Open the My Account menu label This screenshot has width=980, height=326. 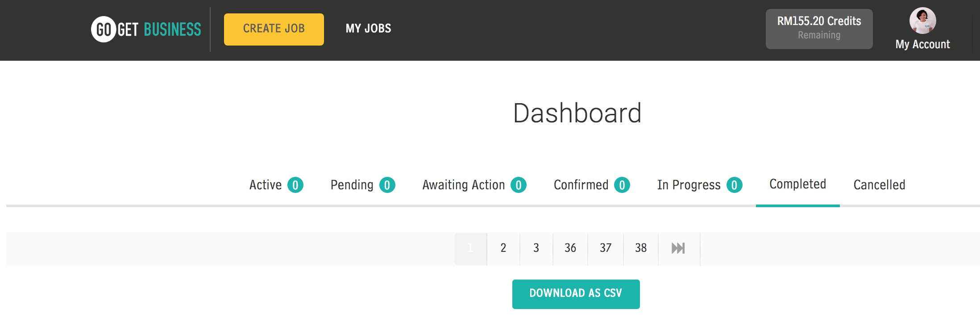tap(922, 44)
